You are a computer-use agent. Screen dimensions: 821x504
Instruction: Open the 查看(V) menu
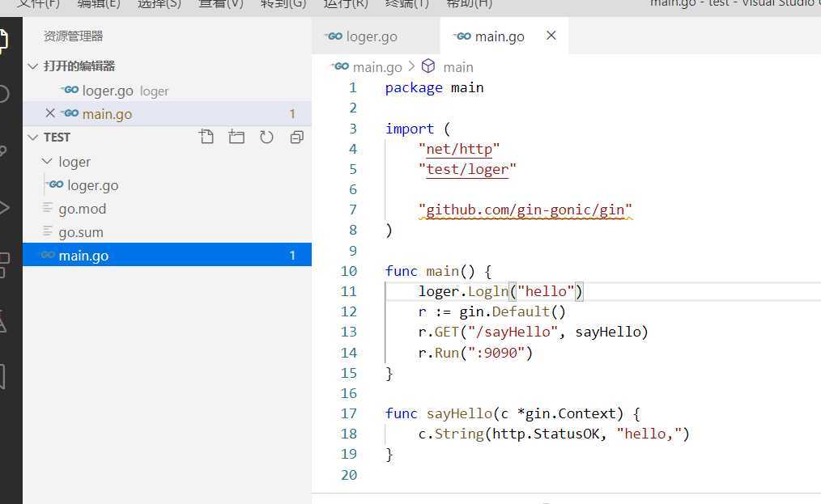tap(221, 4)
